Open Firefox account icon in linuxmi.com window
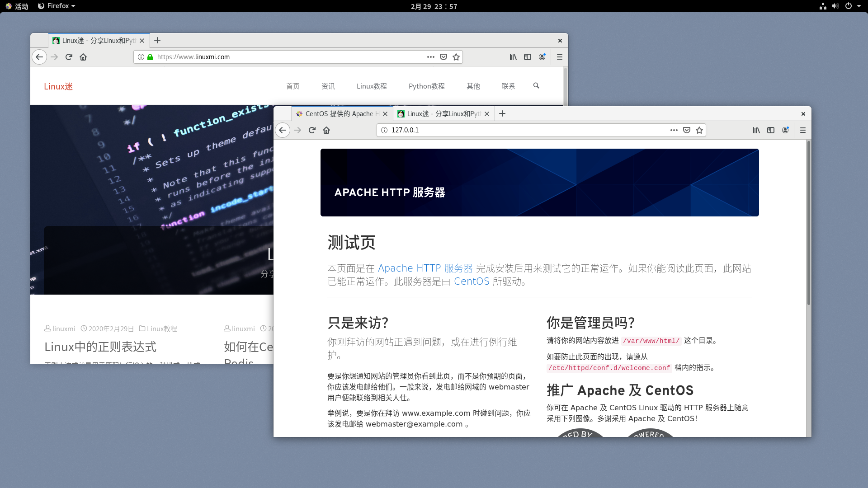868x488 pixels. pos(542,57)
